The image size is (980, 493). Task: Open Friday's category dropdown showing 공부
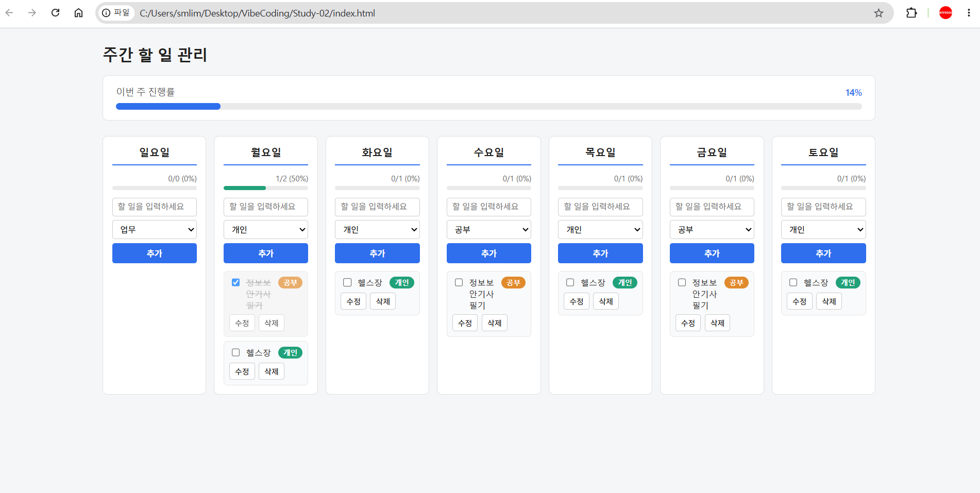coord(712,230)
